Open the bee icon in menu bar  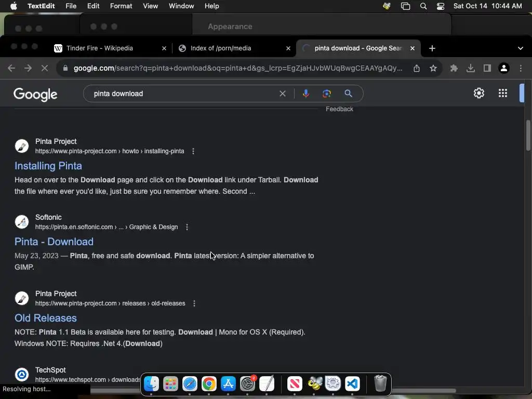pyautogui.click(x=387, y=6)
